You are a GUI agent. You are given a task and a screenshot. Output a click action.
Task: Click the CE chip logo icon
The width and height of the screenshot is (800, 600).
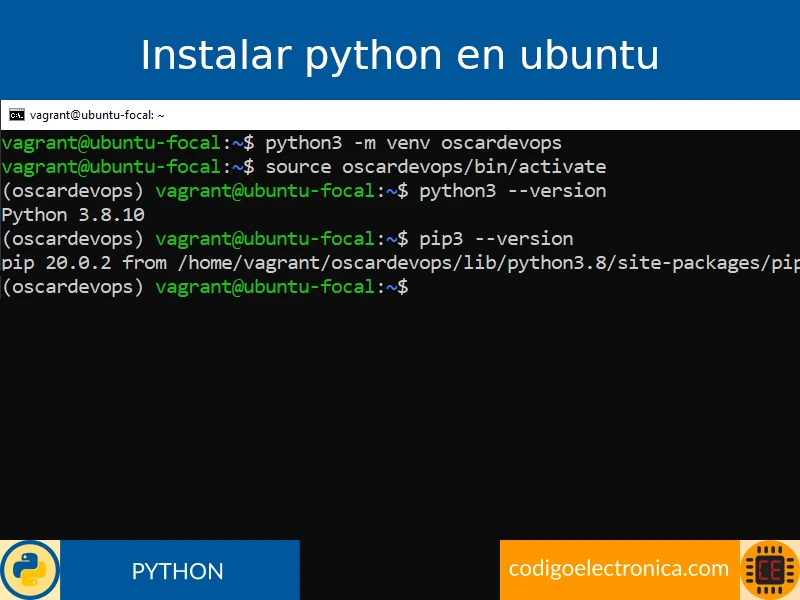click(x=770, y=570)
